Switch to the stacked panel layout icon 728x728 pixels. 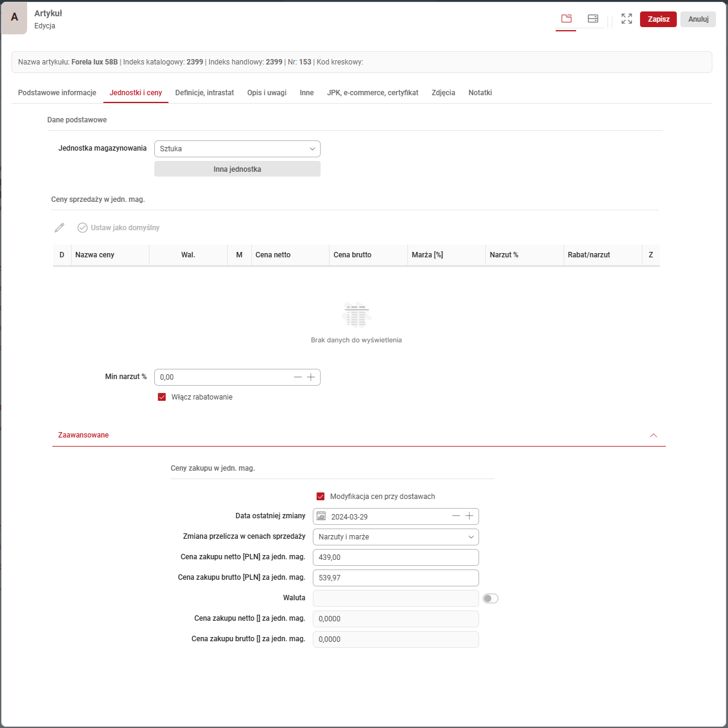tap(593, 19)
